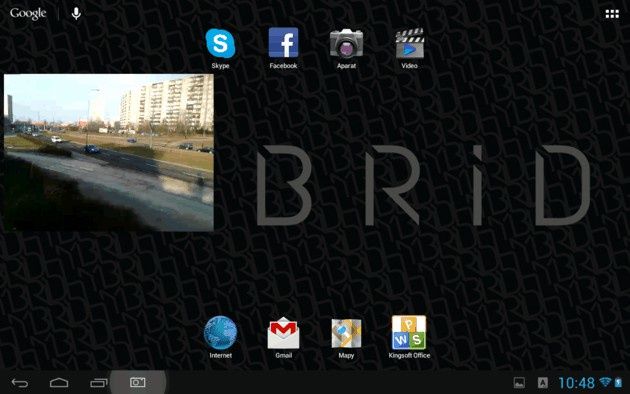Image resolution: width=630 pixels, height=394 pixels.
Task: Tap the battery status icon
Action: point(618,382)
